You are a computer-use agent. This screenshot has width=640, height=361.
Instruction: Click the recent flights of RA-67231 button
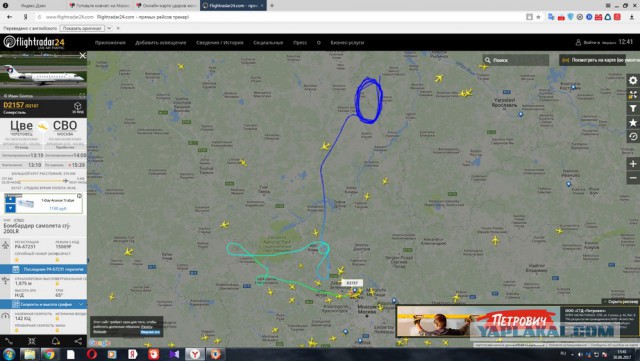(43, 269)
